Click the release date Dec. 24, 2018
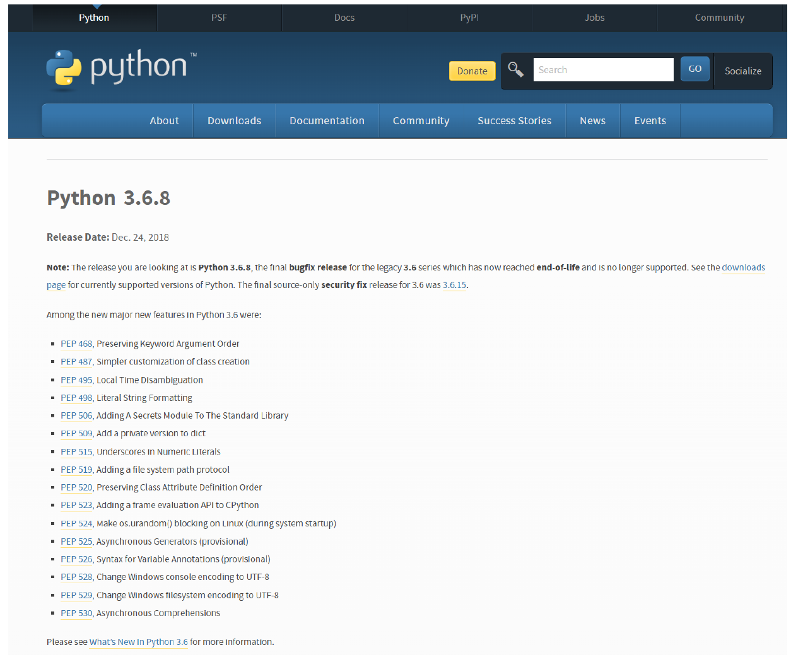Image resolution: width=803 pixels, height=672 pixels. (140, 238)
